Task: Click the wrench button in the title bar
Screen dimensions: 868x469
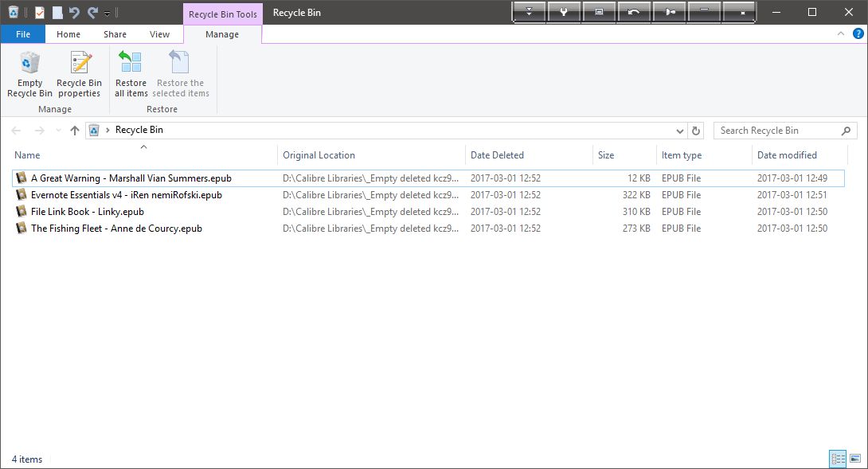Action: [564, 12]
